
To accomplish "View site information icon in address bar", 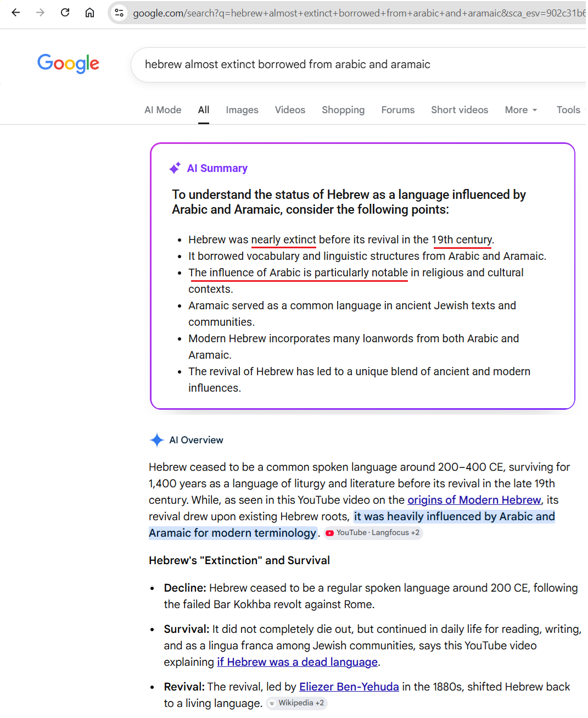I will 119,13.
